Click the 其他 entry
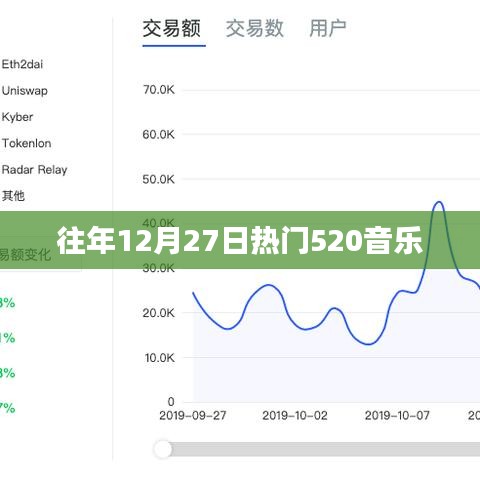This screenshot has height=480, width=480. point(13,196)
